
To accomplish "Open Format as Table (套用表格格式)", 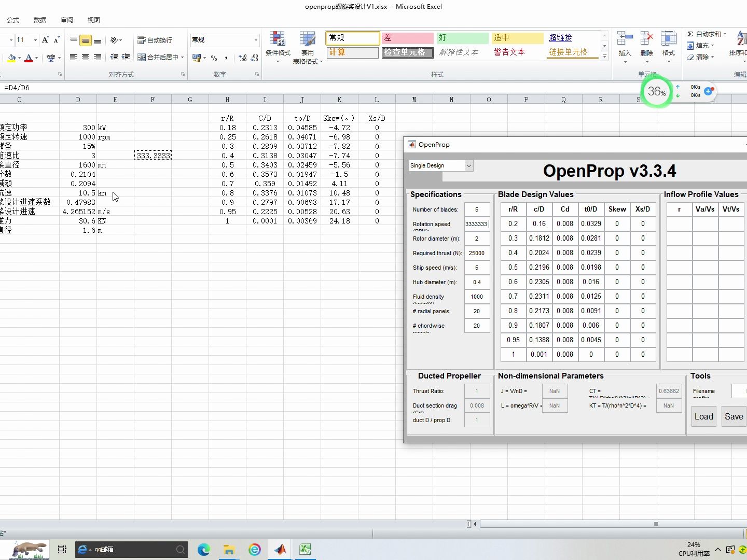I will pyautogui.click(x=307, y=47).
